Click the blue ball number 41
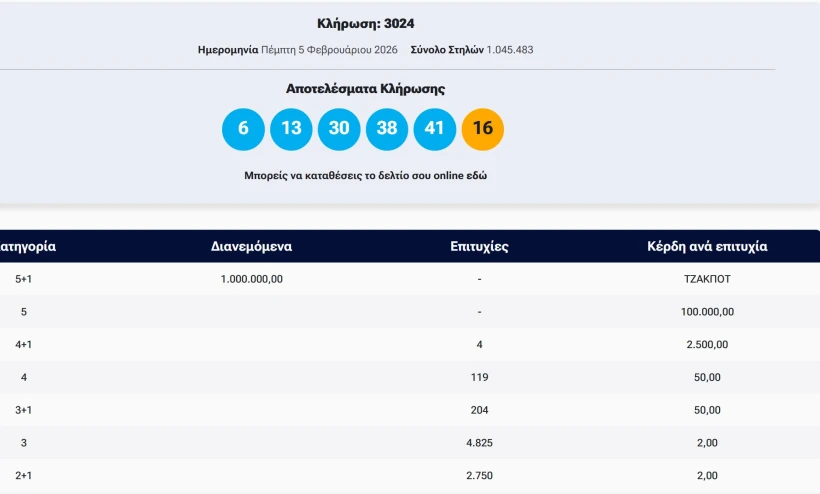The height and width of the screenshot is (494, 820). 435,129
